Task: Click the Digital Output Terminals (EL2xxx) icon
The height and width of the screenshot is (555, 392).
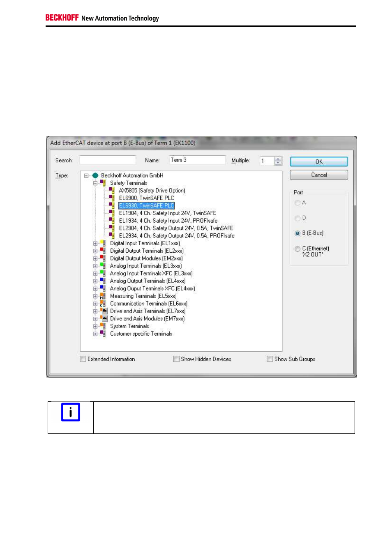Action: pos(103,251)
